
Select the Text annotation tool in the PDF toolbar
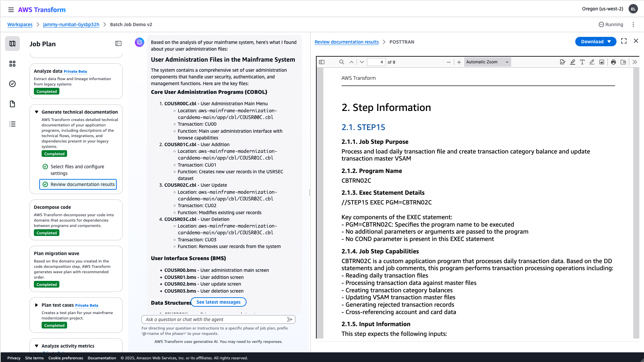tap(582, 62)
